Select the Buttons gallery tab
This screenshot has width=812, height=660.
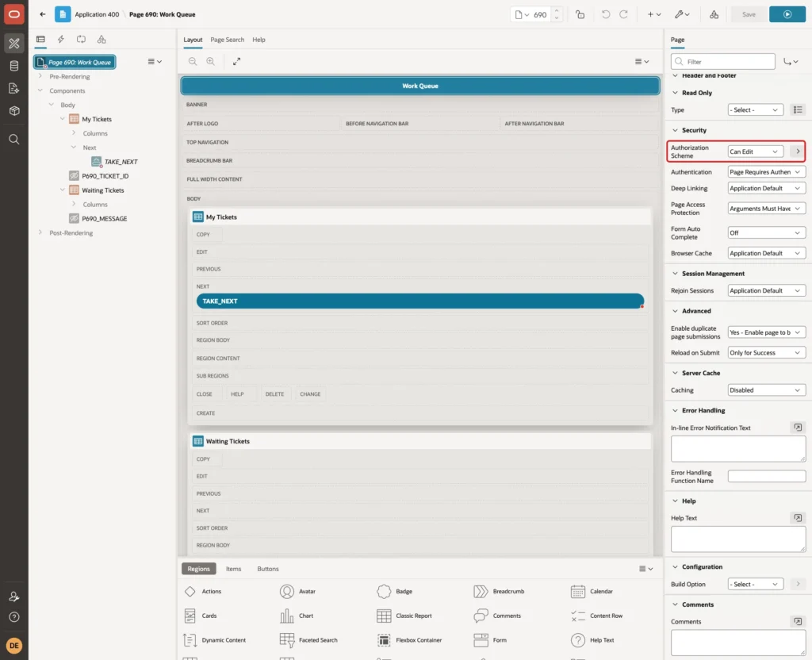pyautogui.click(x=268, y=569)
